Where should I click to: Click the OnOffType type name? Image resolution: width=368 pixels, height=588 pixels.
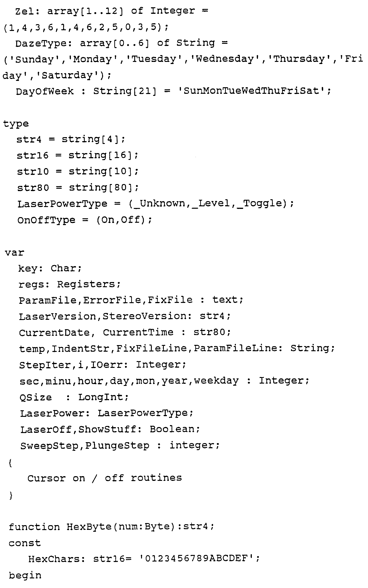pyautogui.click(x=46, y=220)
